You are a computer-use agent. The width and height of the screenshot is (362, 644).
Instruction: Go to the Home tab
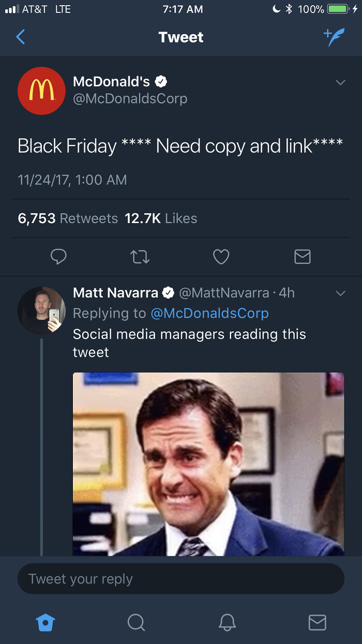pyautogui.click(x=46, y=622)
